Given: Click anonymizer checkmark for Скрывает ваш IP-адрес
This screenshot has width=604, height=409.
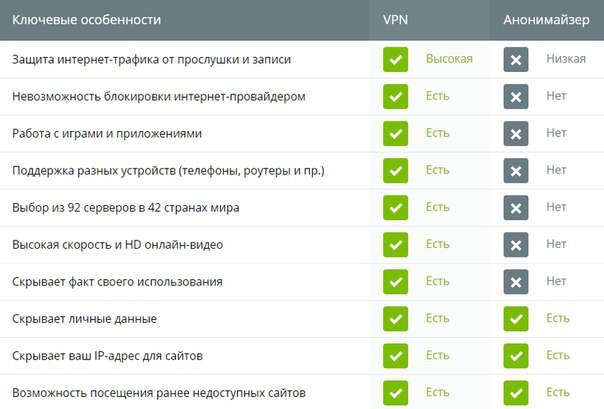Looking at the screenshot, I should pyautogui.click(x=516, y=356).
